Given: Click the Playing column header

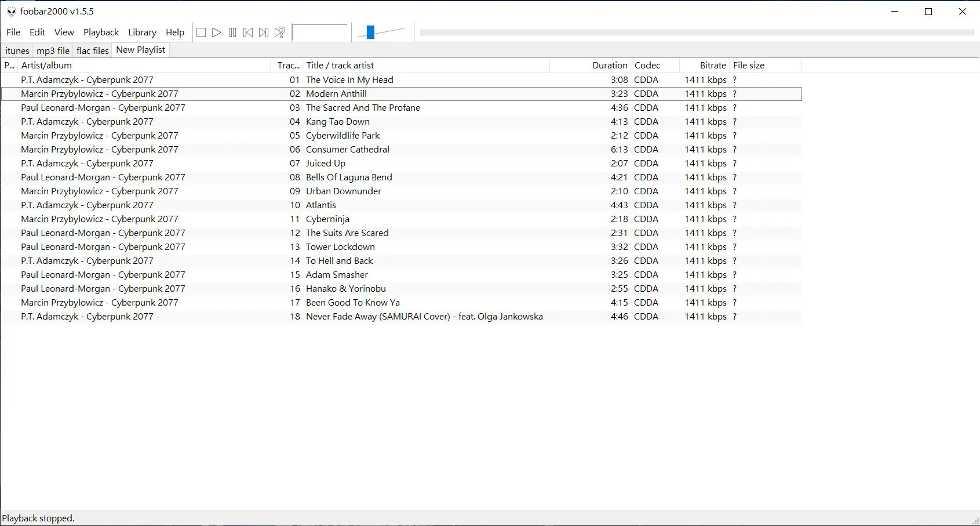Looking at the screenshot, I should [x=9, y=66].
